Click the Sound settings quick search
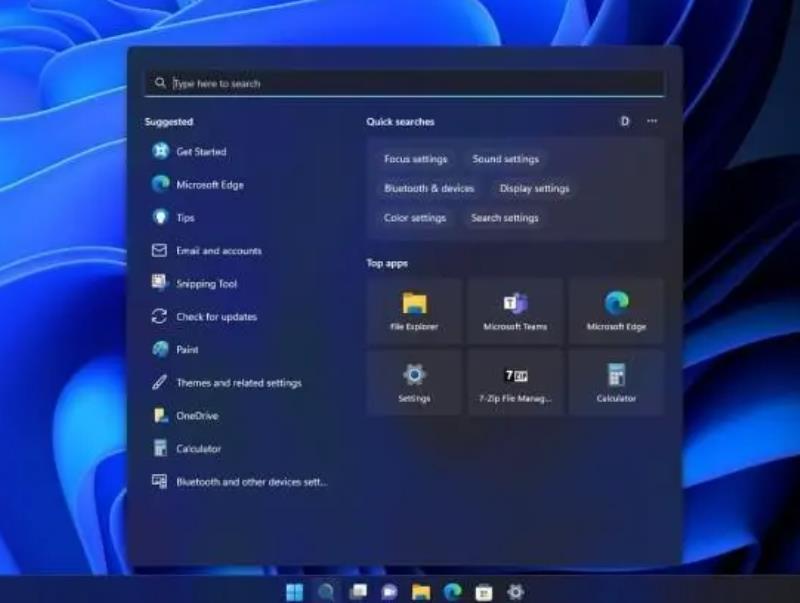The image size is (800, 603). (505, 159)
